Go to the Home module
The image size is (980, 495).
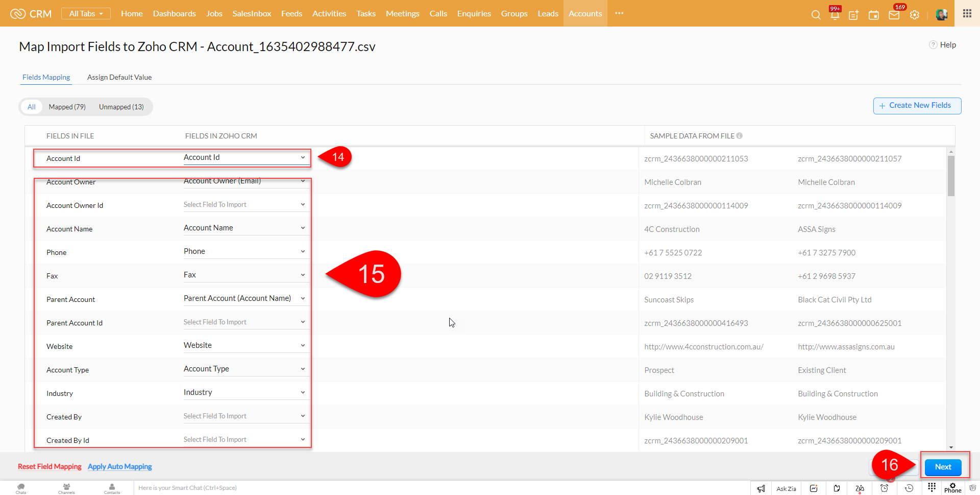coord(132,14)
